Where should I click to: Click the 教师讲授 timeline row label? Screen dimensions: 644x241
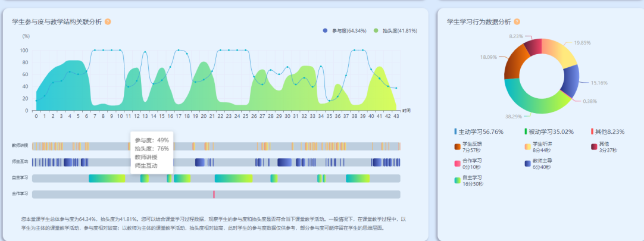pyautogui.click(x=20, y=146)
